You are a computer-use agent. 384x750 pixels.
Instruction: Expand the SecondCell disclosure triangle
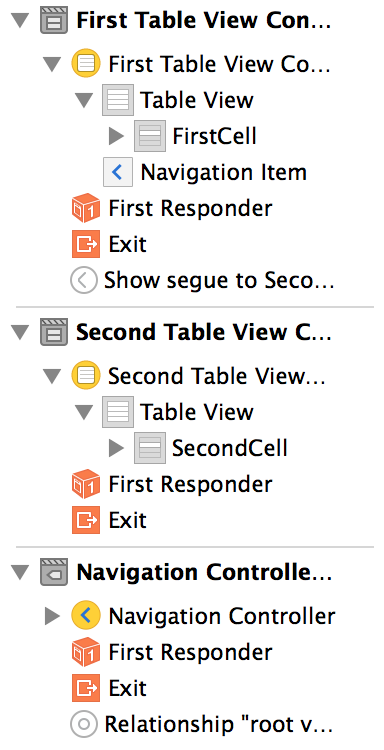116,448
